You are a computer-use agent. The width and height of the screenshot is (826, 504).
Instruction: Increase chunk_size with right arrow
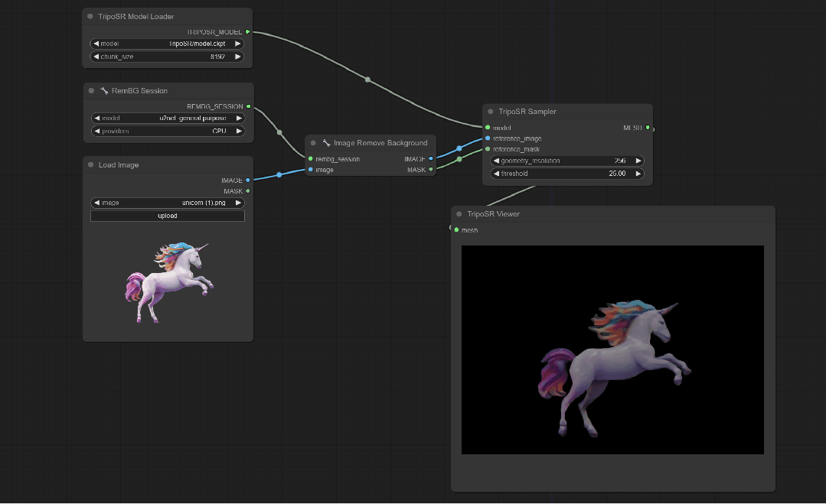(x=237, y=57)
